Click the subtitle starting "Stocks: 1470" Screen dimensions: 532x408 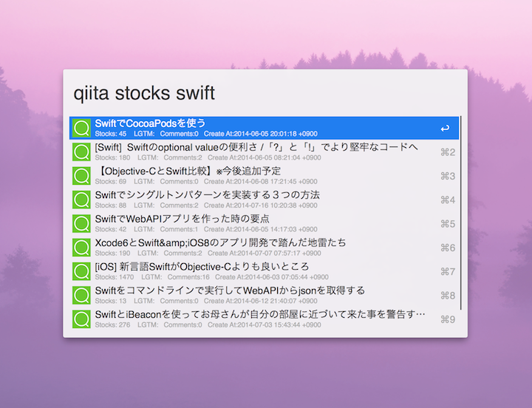coord(211,277)
